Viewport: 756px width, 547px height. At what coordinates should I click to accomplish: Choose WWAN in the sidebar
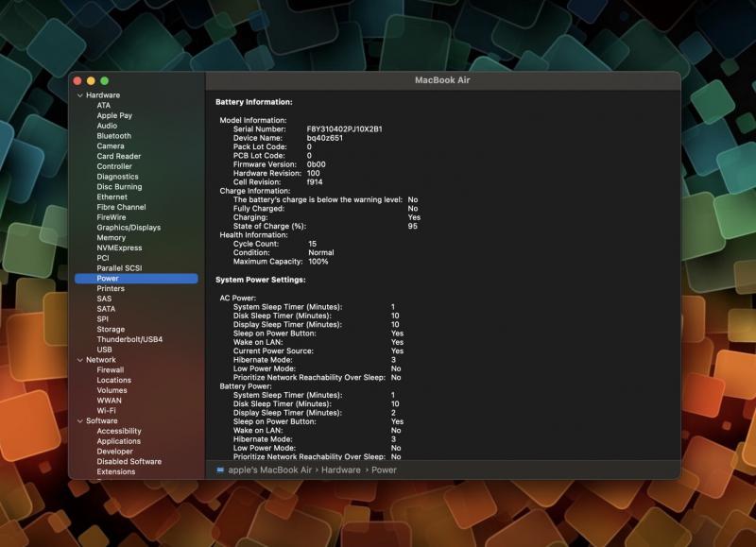point(109,401)
